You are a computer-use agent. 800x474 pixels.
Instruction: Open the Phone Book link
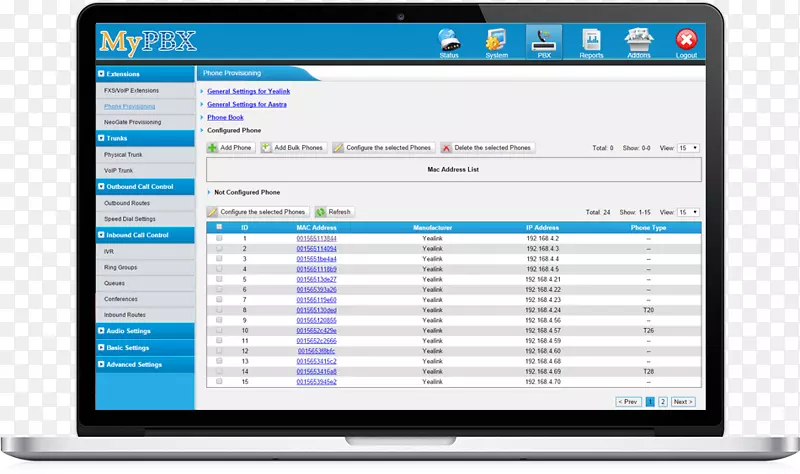[226, 117]
